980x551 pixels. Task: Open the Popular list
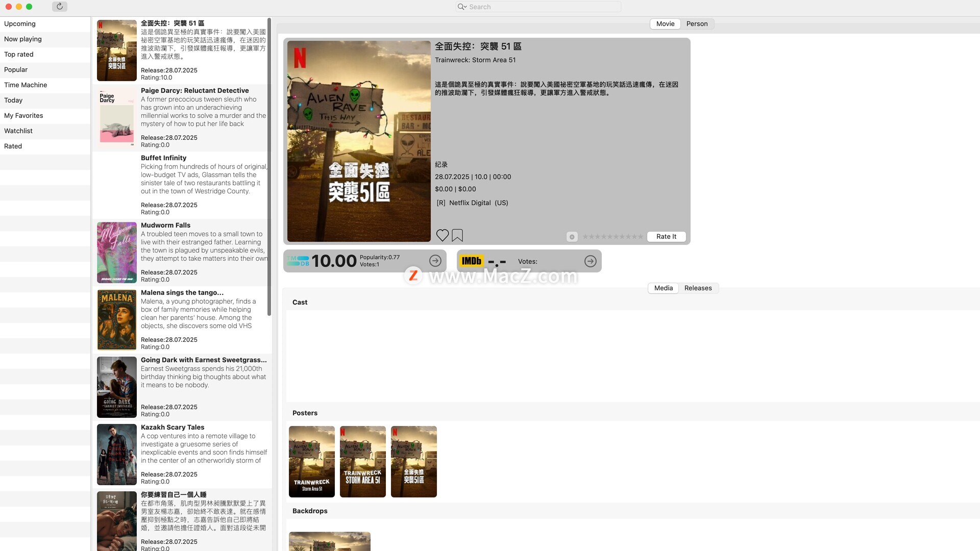point(45,70)
